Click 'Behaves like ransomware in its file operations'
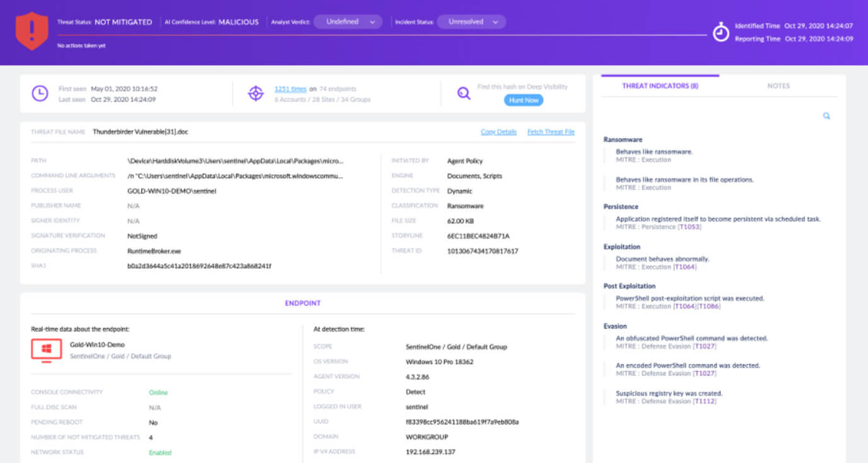Image resolution: width=868 pixels, height=463 pixels. click(x=684, y=180)
